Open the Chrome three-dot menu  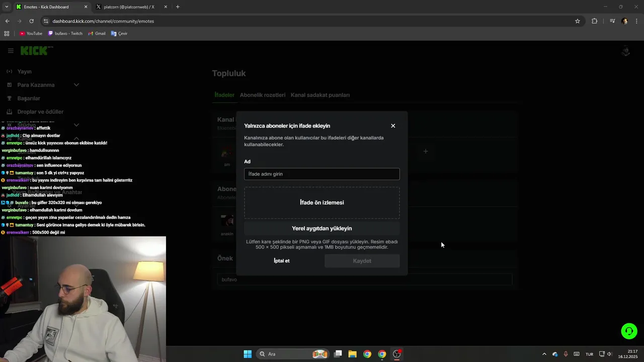637,21
